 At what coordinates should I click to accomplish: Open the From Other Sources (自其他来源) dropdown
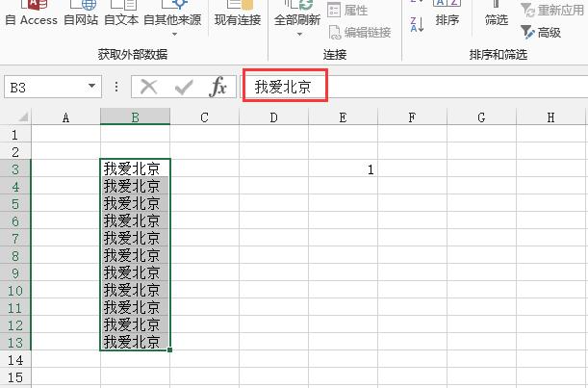(x=172, y=18)
